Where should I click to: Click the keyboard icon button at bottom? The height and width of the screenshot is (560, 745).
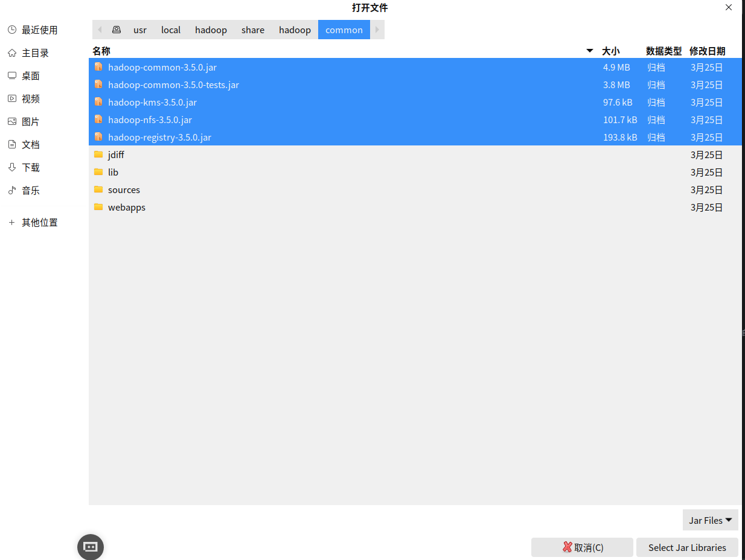(91, 547)
